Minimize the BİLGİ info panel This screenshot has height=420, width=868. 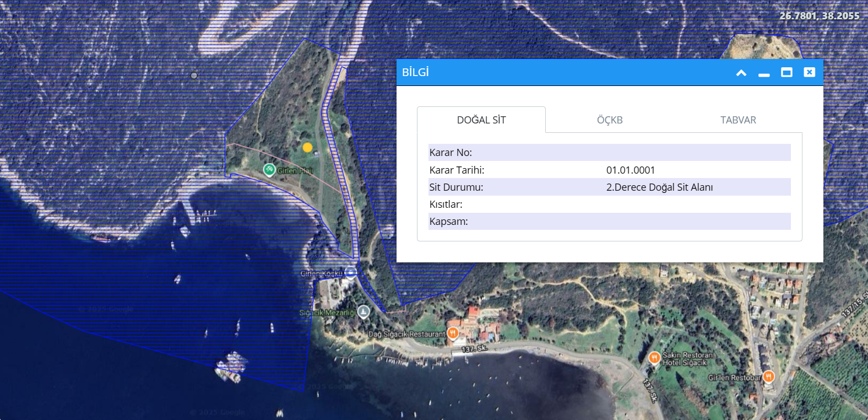[764, 73]
